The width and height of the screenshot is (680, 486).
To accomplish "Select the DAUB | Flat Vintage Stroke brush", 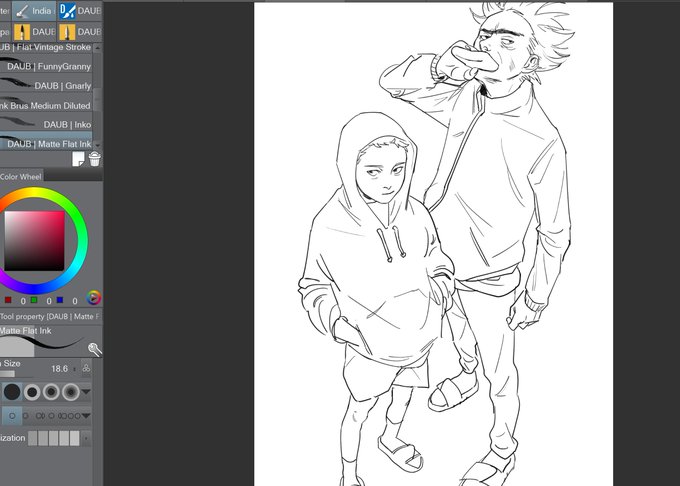I will (x=46, y=47).
